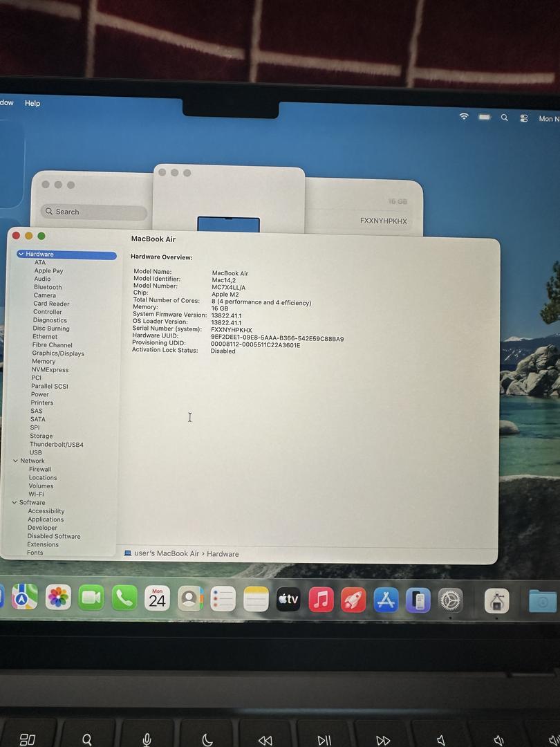Collapse the Software tree section
The width and height of the screenshot is (560, 747).
point(15,503)
